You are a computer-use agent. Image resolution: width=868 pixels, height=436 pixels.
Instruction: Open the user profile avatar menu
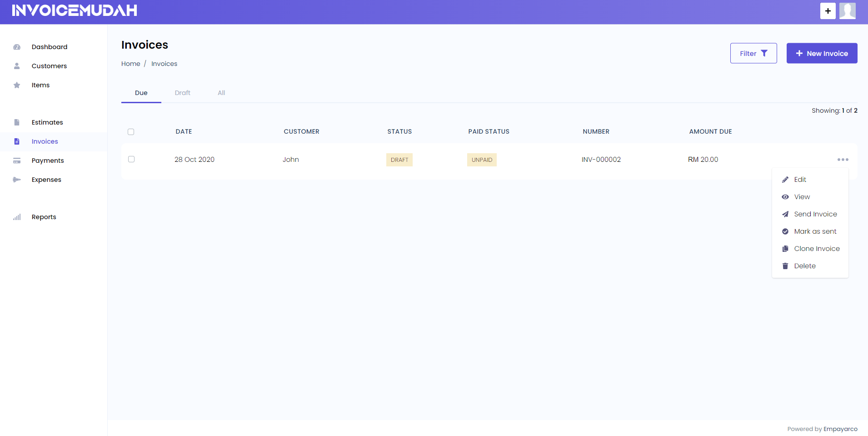pos(847,10)
